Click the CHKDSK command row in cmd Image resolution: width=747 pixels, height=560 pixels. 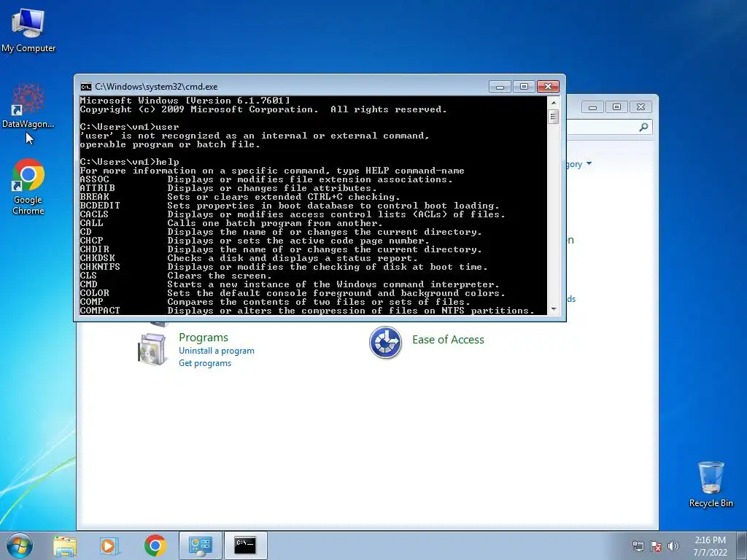click(249, 258)
